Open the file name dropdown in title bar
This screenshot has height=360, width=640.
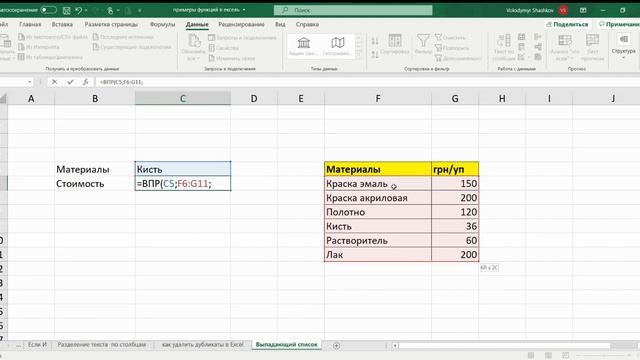(x=244, y=10)
